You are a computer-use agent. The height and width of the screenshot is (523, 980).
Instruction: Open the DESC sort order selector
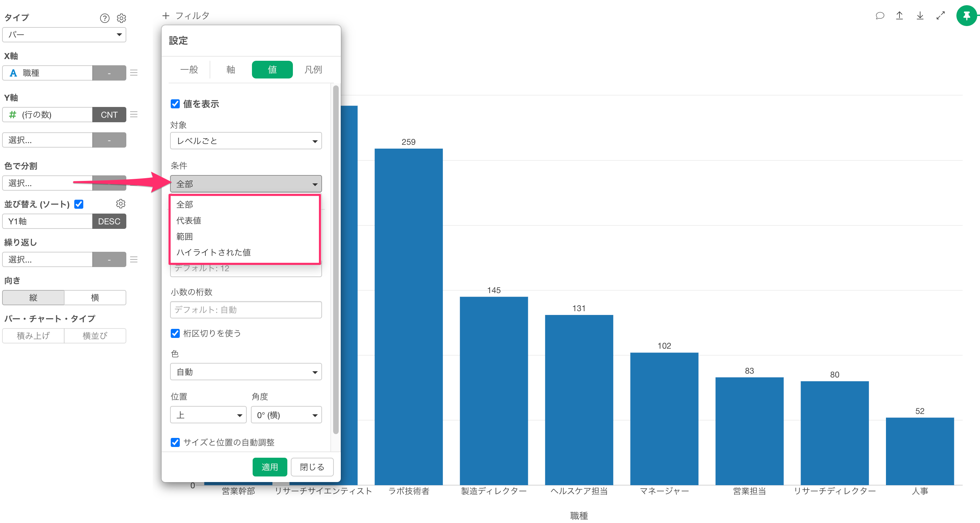tap(109, 221)
